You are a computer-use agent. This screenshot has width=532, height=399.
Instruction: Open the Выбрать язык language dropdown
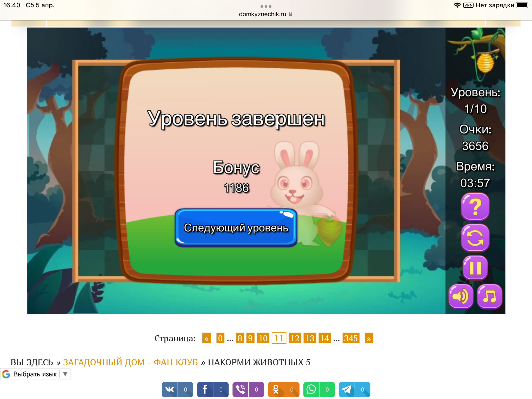[35, 374]
